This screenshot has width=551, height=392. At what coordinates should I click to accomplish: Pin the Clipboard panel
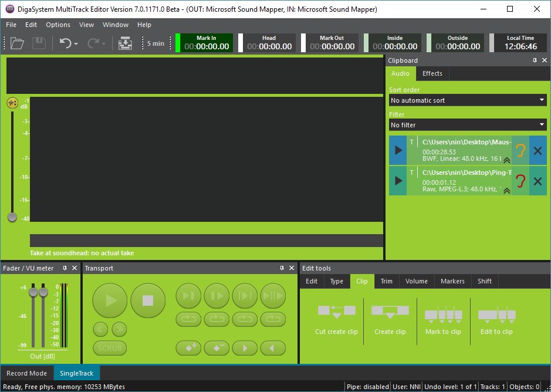535,60
